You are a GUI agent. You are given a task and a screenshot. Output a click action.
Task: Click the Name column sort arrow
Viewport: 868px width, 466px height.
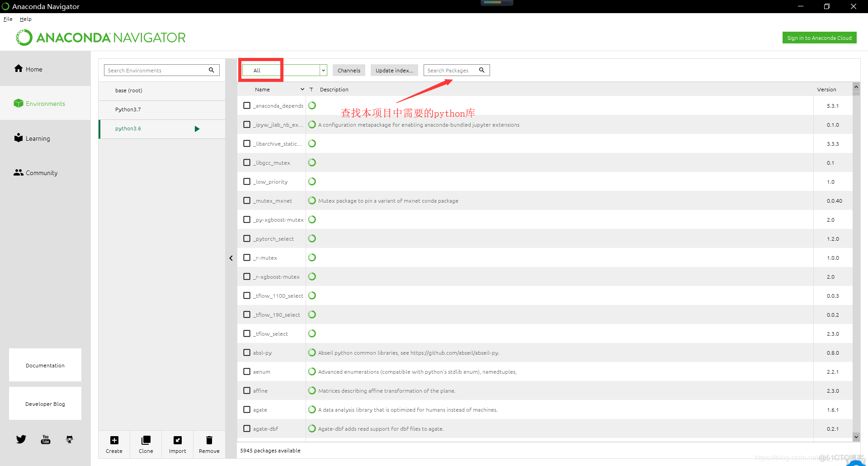tap(302, 90)
